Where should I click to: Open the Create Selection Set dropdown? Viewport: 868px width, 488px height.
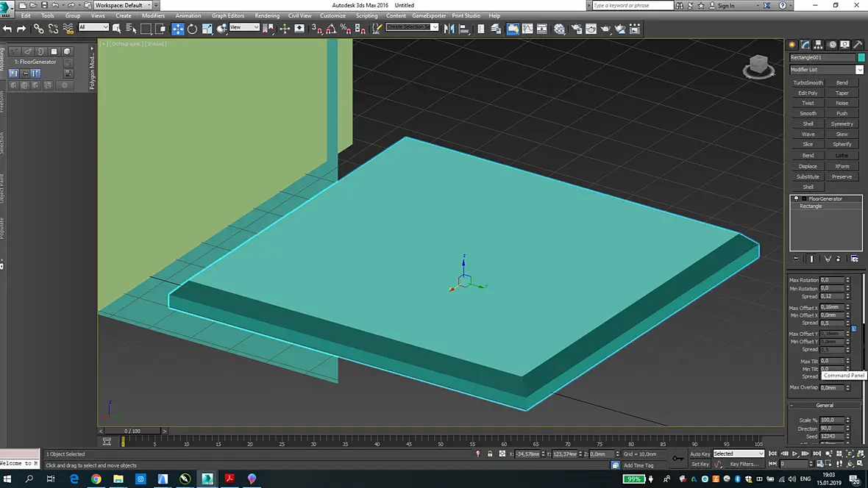[413, 27]
